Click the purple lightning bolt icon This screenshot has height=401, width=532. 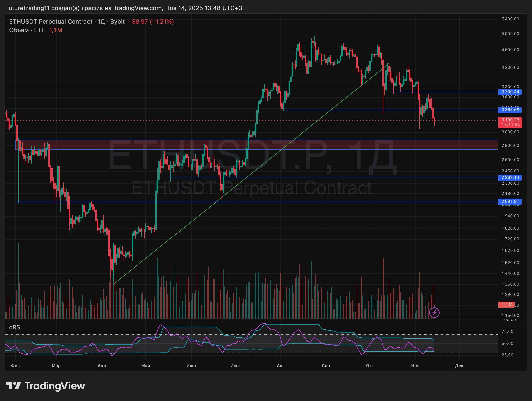click(434, 313)
